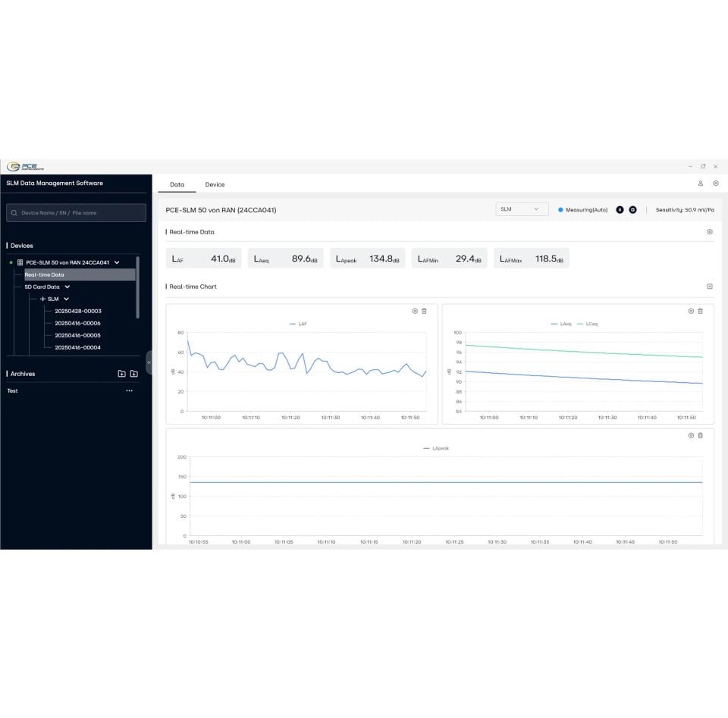
Task: Open the SLM mode dropdown
Action: (522, 209)
